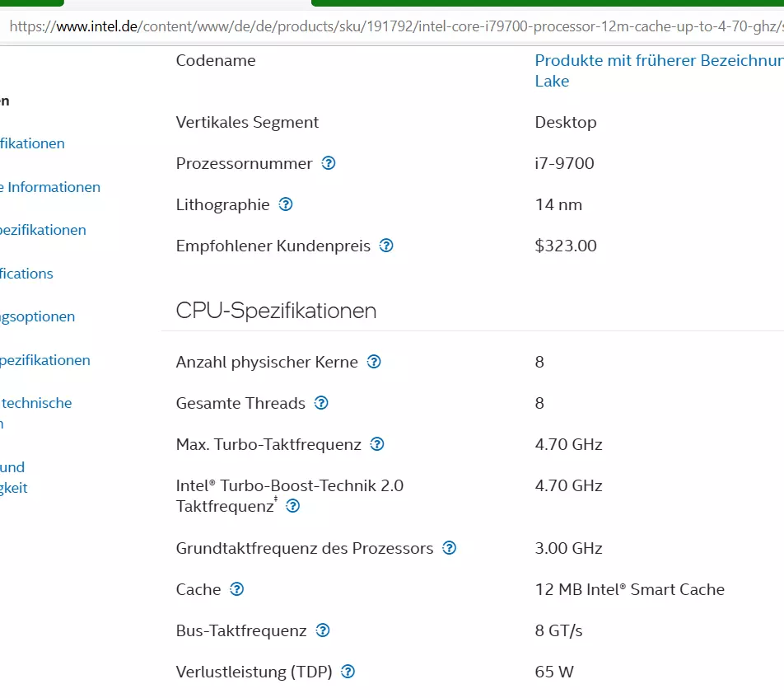The image size is (784, 698).
Task: Click the 'CPU-Spezifikationen' section heading
Action: point(276,311)
